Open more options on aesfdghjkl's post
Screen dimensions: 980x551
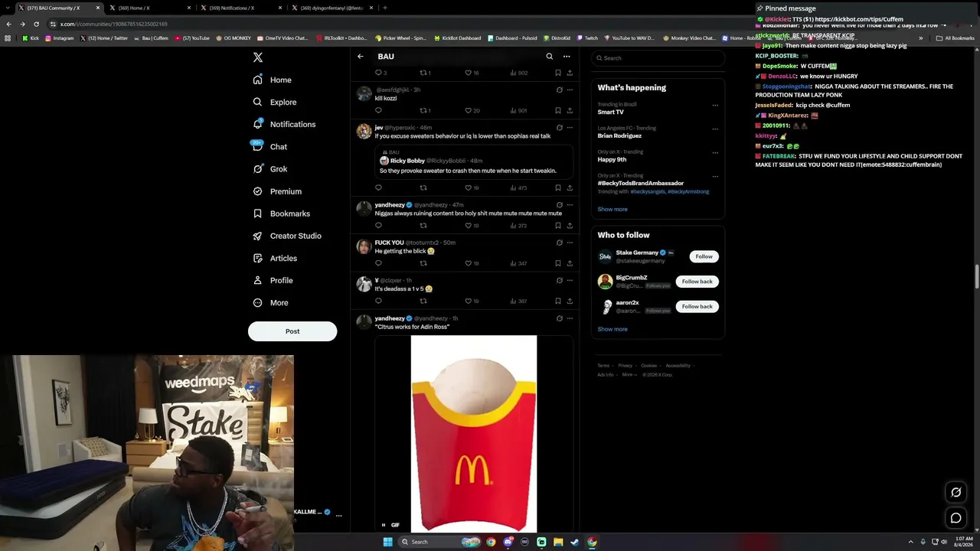pos(570,90)
